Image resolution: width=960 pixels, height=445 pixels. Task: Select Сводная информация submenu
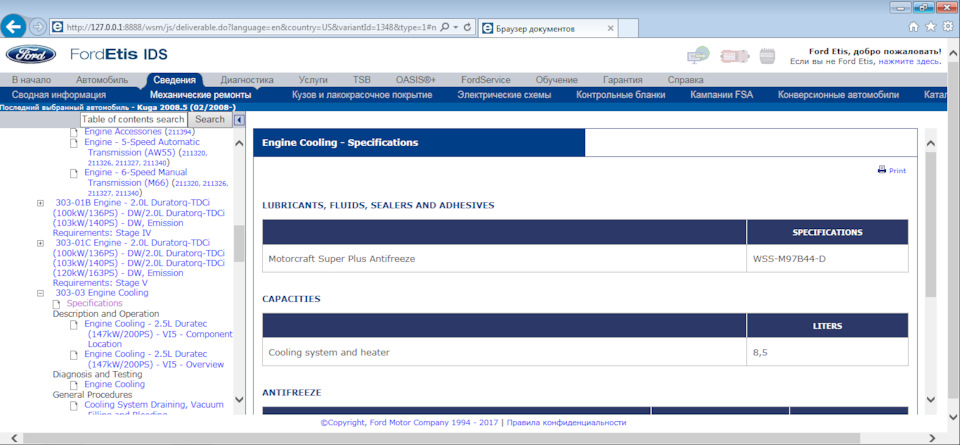tap(59, 95)
